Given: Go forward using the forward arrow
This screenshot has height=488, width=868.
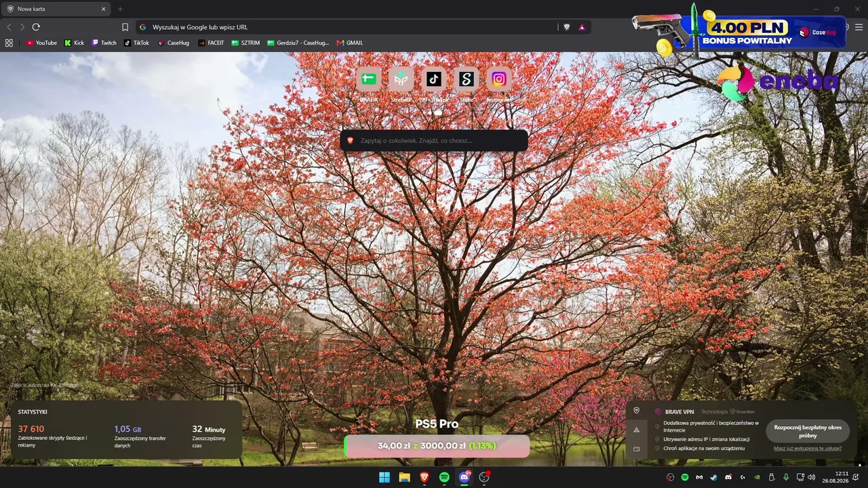Looking at the screenshot, I should point(22,27).
